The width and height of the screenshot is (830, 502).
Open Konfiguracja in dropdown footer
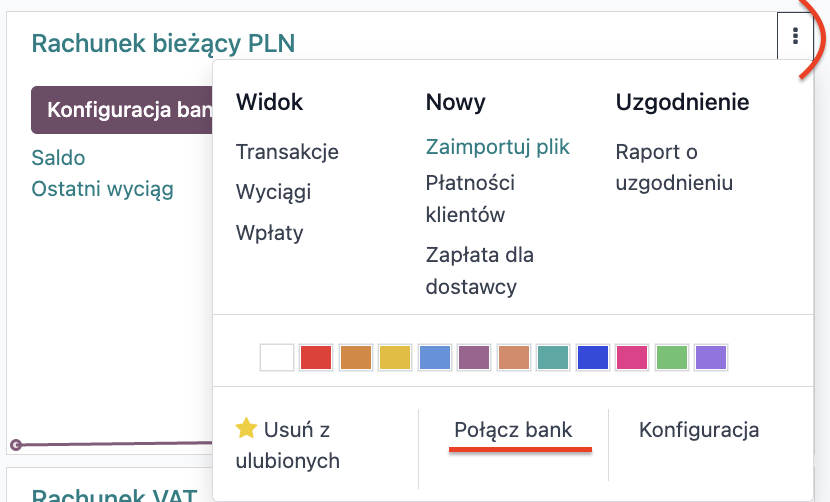tap(699, 430)
